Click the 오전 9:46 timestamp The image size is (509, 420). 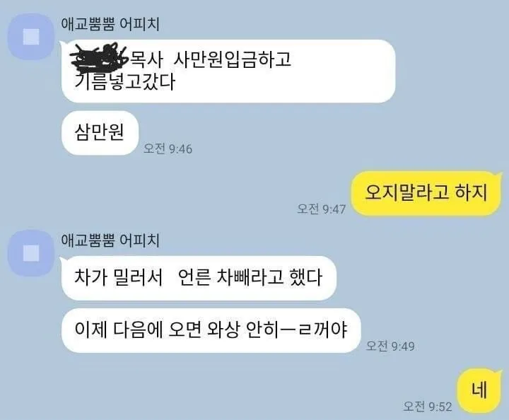168,148
